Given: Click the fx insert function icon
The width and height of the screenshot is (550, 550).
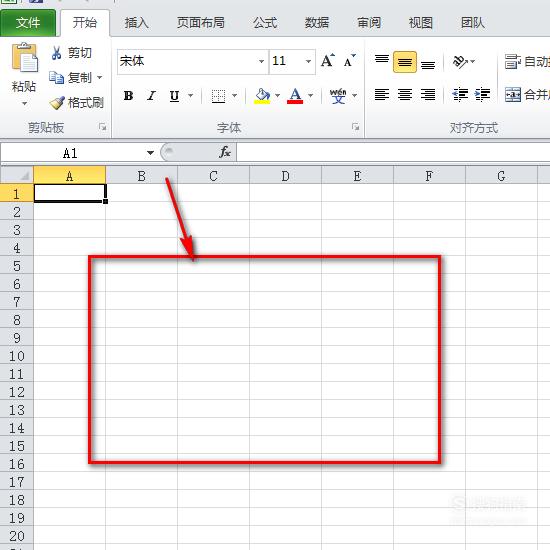Looking at the screenshot, I should tap(224, 152).
